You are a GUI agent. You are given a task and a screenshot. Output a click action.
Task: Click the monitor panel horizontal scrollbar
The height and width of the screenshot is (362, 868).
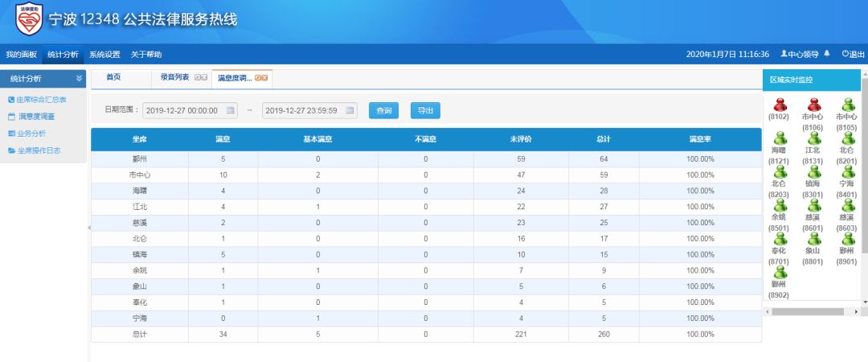pyautogui.click(x=808, y=311)
